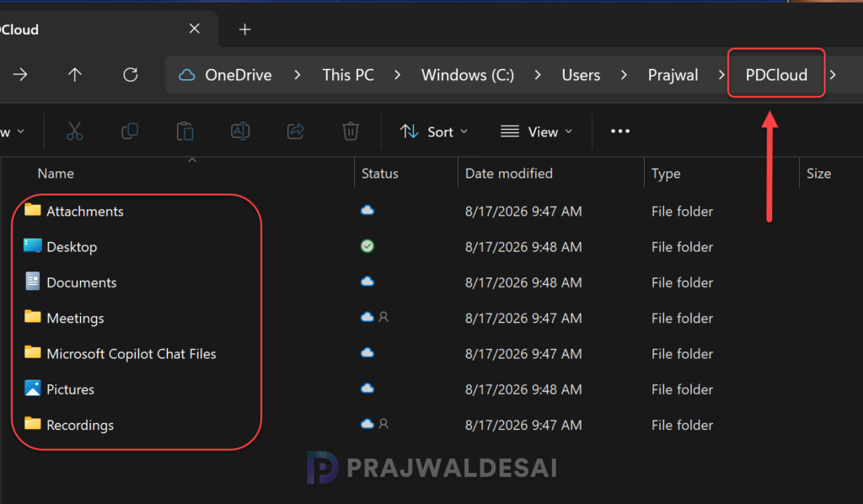Click the Meetings folder icon
863x504 pixels.
[33, 317]
